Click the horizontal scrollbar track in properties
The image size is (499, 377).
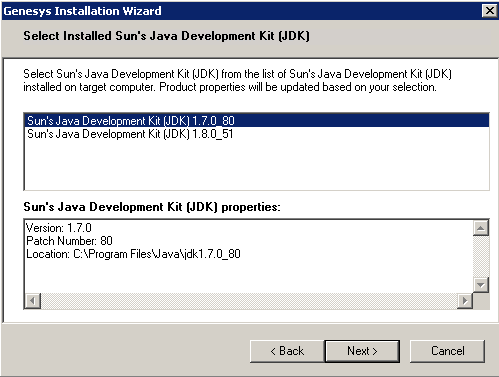249,301
